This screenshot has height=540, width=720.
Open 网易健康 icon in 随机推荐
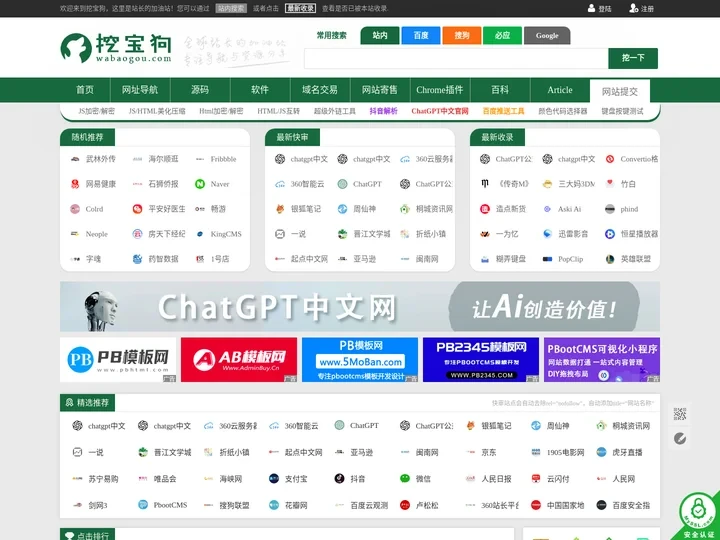[x=75, y=184]
